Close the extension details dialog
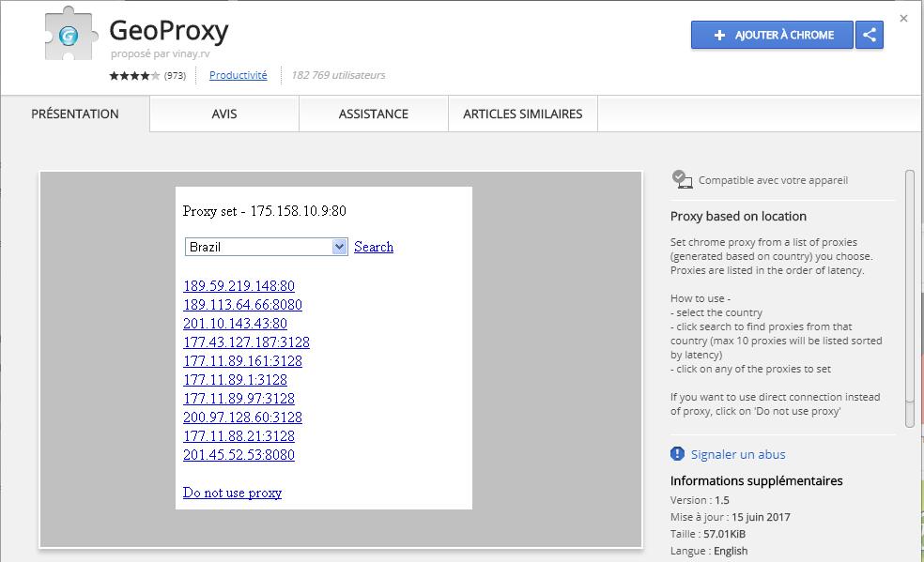 pyautogui.click(x=903, y=18)
